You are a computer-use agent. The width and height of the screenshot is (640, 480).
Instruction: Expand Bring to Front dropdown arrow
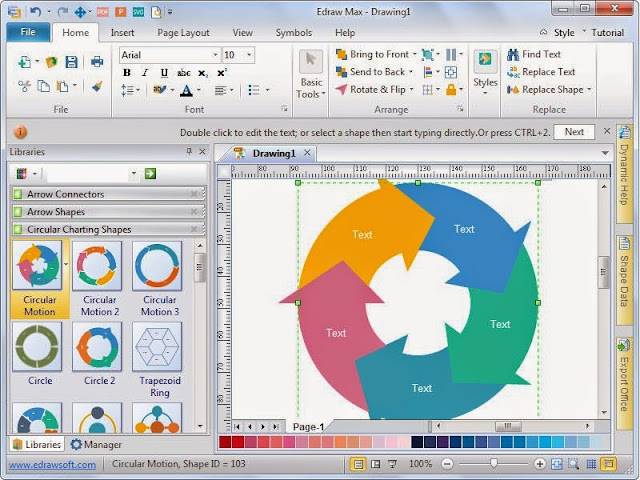414,54
